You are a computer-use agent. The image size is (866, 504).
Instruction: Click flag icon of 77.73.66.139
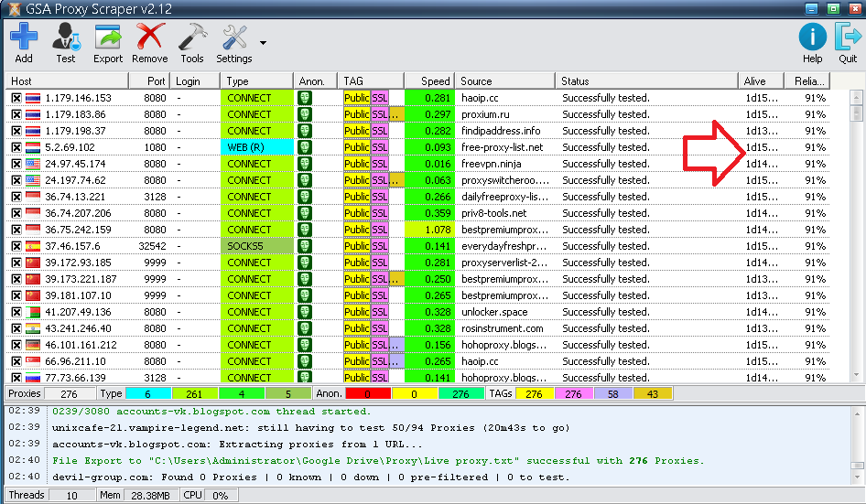pos(33,378)
